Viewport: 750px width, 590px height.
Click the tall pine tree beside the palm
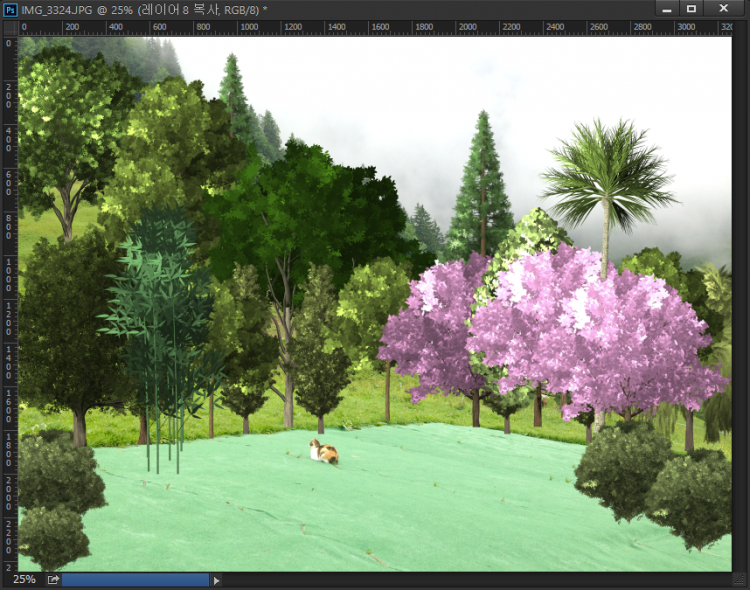482,190
